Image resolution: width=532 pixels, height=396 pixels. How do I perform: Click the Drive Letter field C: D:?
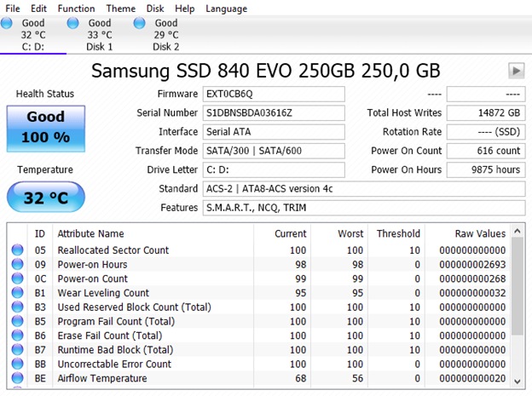pos(274,169)
